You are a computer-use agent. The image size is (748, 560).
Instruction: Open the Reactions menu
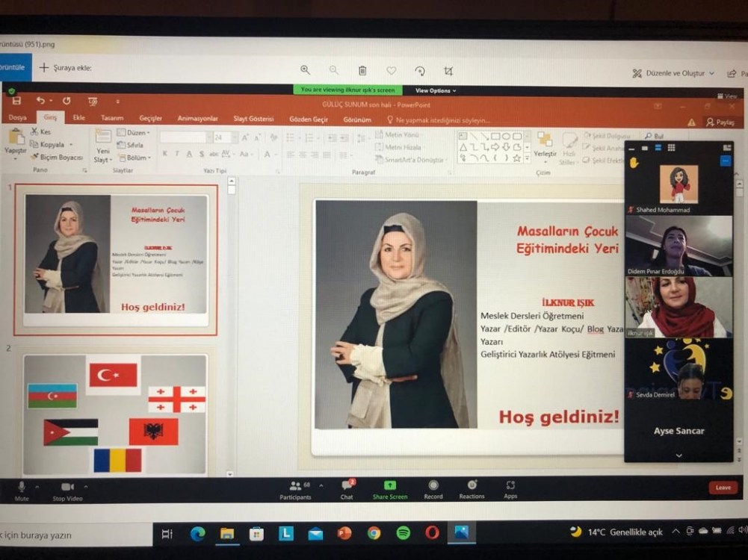click(472, 489)
